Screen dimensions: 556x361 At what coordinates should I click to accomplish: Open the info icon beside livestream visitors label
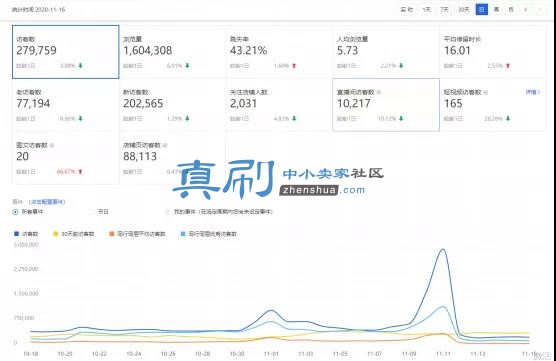tap(379, 92)
